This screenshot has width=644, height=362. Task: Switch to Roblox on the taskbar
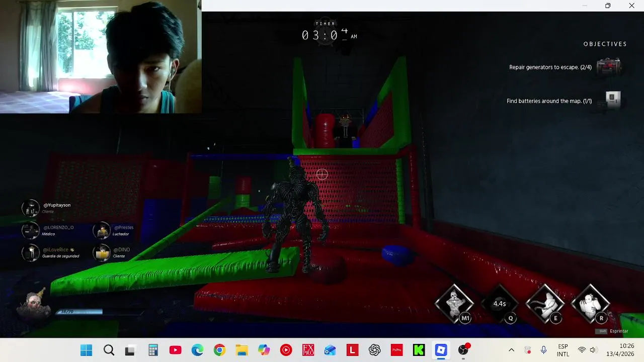[441, 350]
